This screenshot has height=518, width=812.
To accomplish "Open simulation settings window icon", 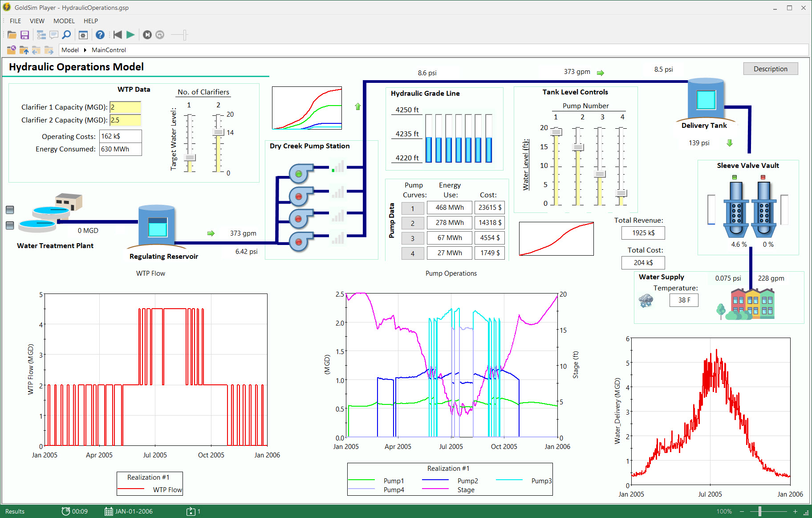I will click(83, 35).
